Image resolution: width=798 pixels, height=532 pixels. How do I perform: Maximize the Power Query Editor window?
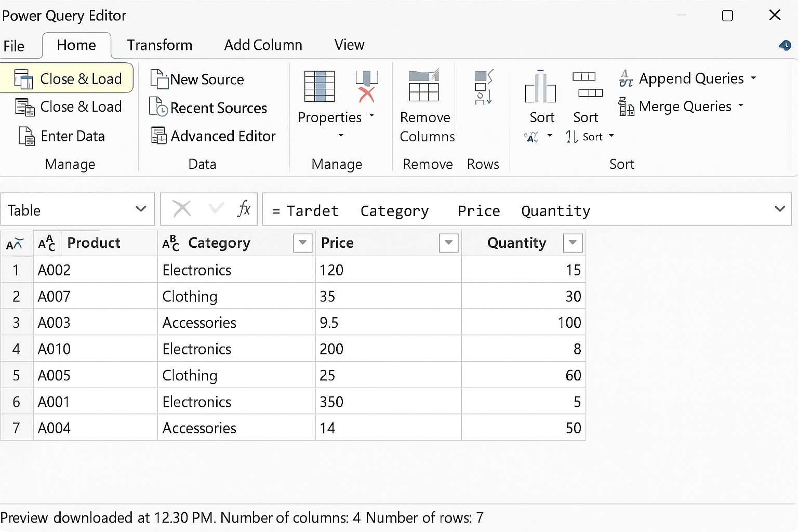click(727, 16)
